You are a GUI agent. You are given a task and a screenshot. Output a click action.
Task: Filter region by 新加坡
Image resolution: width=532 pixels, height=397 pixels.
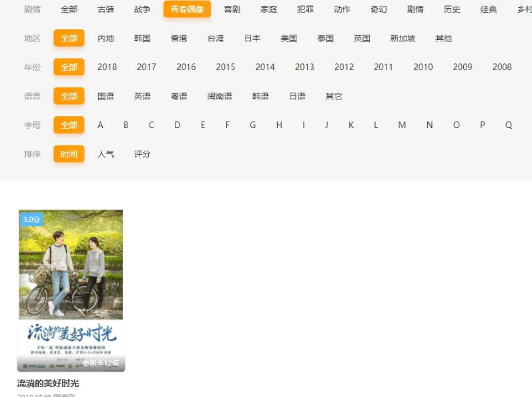point(403,38)
